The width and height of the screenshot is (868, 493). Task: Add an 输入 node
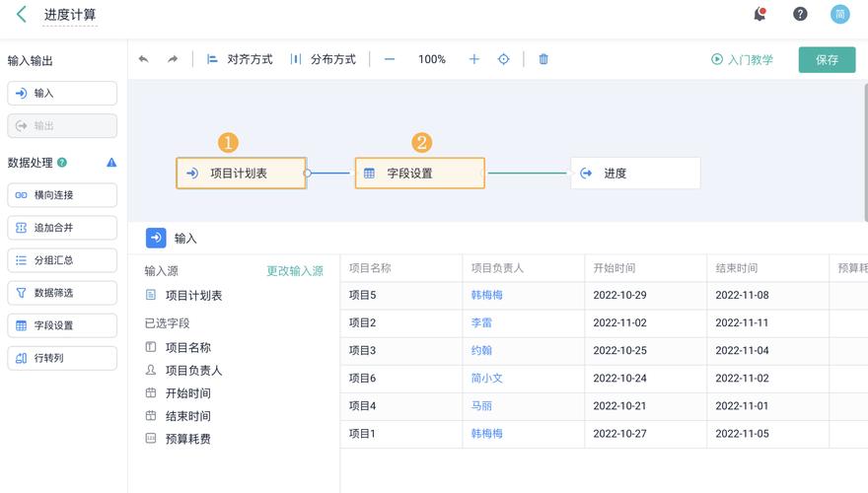(x=62, y=93)
